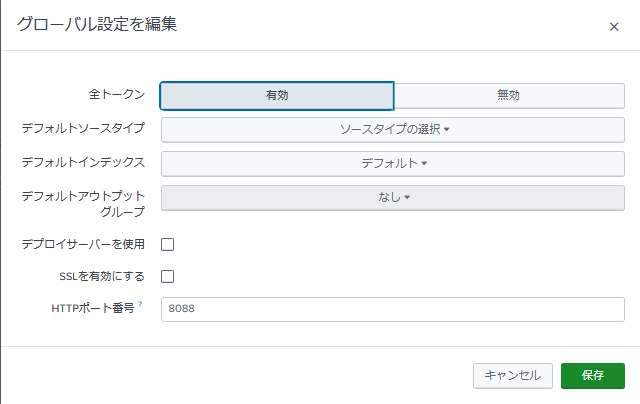Click the help question mark beside HTTPポート番号

[x=140, y=304]
